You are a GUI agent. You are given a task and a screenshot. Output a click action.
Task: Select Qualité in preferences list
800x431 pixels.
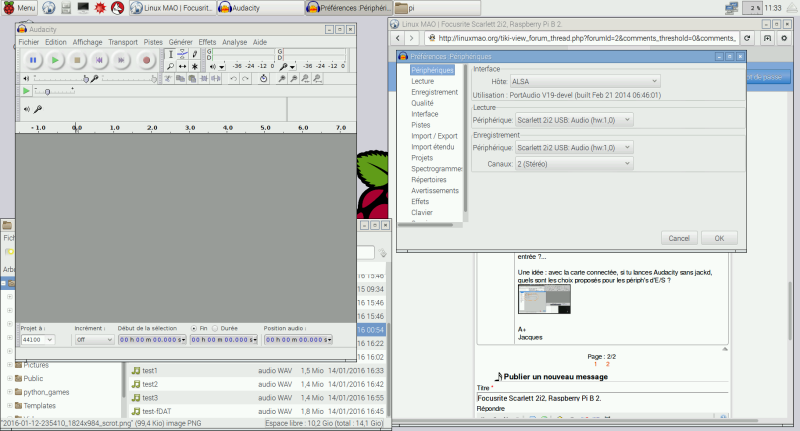coord(422,103)
